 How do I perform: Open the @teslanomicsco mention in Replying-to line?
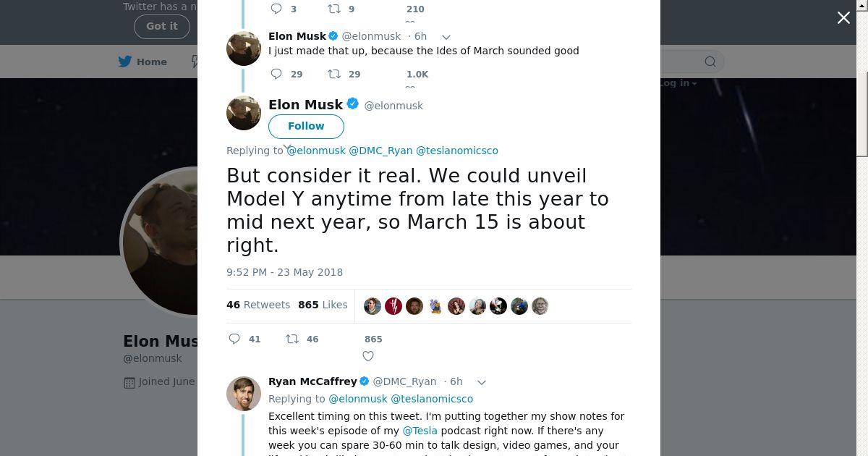click(456, 151)
